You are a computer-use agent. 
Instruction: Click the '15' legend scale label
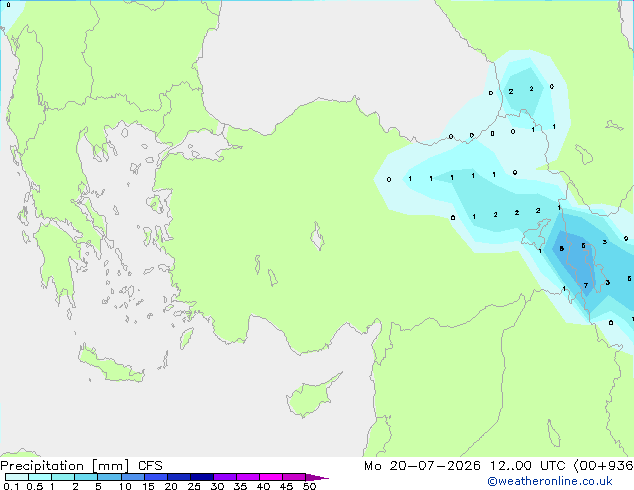tap(148, 486)
